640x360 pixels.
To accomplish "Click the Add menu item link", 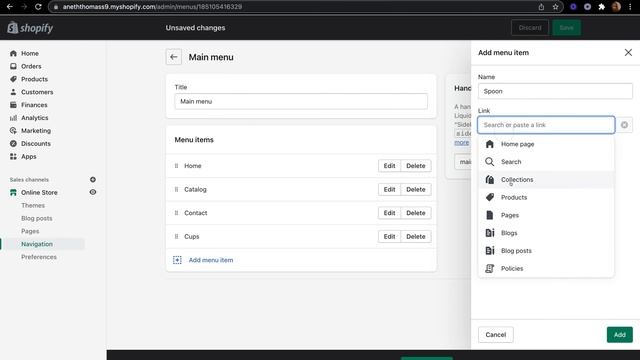I will coord(211,260).
